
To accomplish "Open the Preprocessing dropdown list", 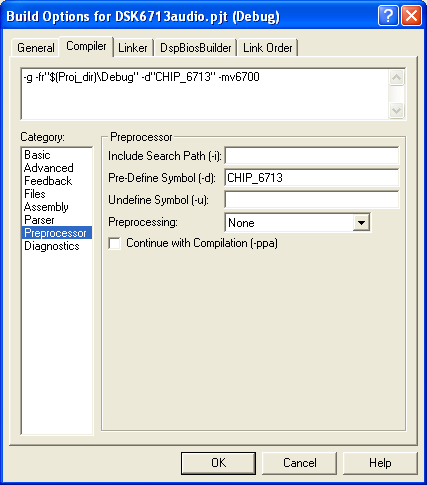I will [x=361, y=223].
